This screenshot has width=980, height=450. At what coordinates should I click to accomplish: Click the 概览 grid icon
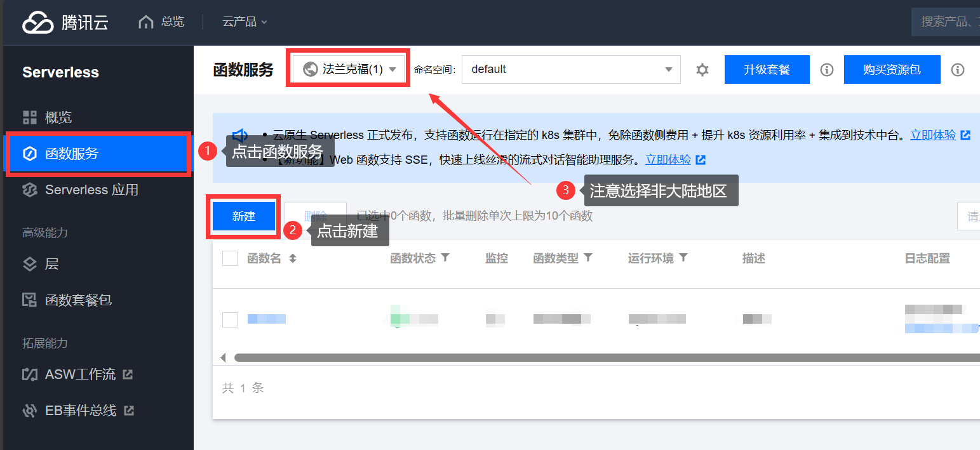point(30,117)
